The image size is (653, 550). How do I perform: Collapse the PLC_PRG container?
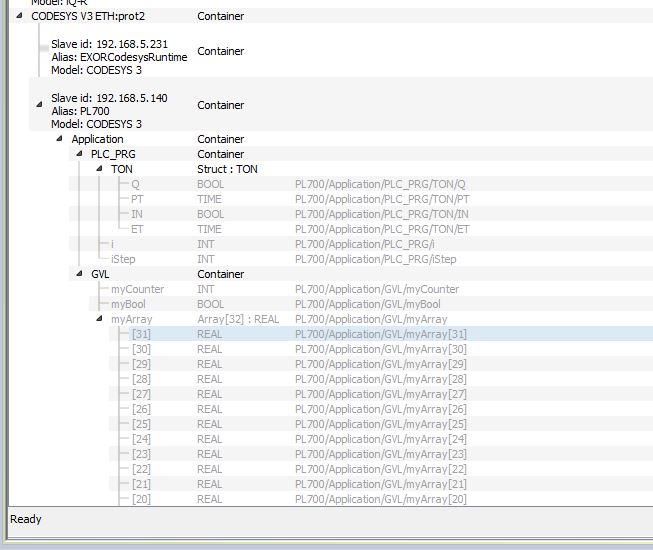79,154
